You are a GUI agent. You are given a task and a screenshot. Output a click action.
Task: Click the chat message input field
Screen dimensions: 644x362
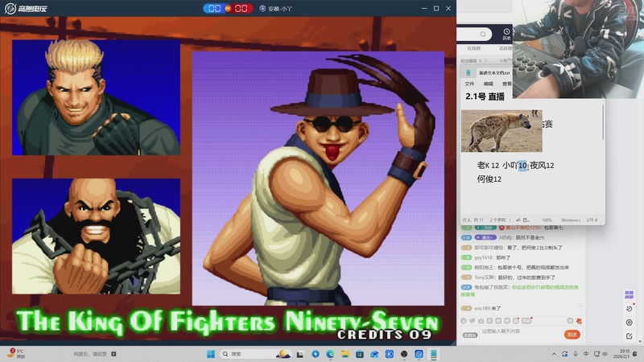click(x=522, y=331)
